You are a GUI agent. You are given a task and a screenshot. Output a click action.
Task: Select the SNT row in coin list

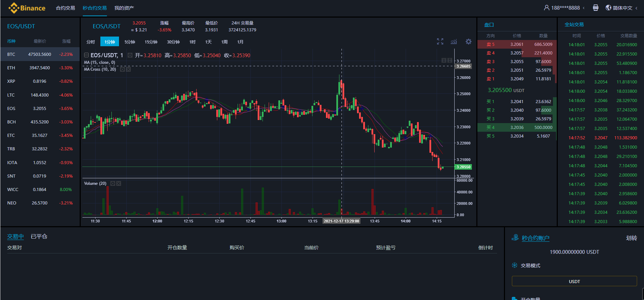40,176
